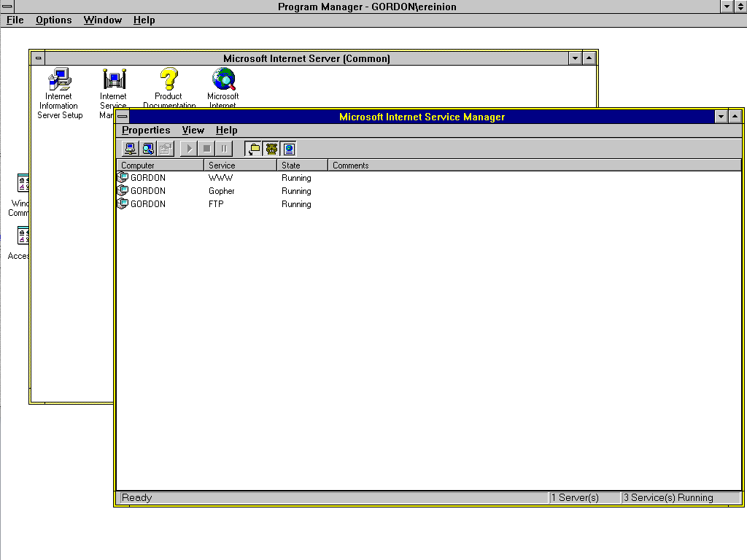
Task: Click the Stop Service toolbar button
Action: click(x=206, y=149)
